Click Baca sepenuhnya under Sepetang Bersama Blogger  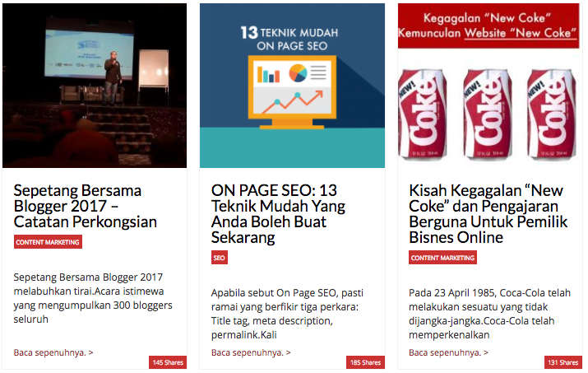[x=53, y=352]
